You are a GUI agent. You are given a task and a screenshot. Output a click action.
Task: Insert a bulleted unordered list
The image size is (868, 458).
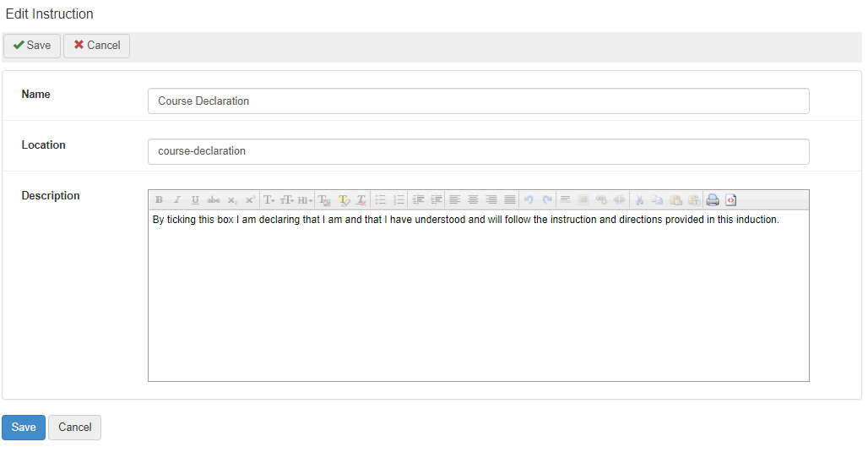(381, 200)
